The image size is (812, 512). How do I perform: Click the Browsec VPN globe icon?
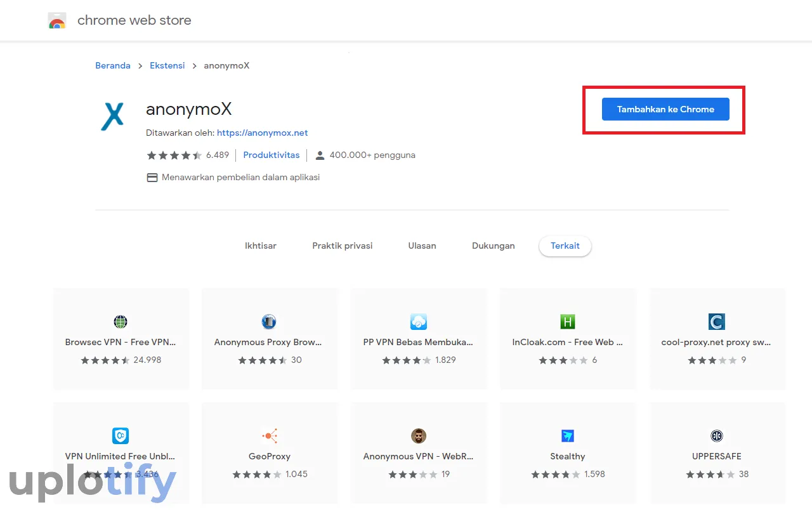pyautogui.click(x=121, y=322)
